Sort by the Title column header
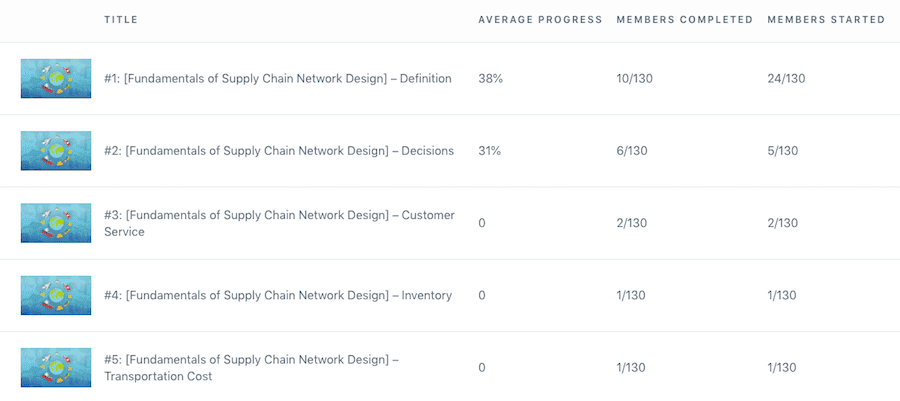900x401 pixels. coord(121,20)
